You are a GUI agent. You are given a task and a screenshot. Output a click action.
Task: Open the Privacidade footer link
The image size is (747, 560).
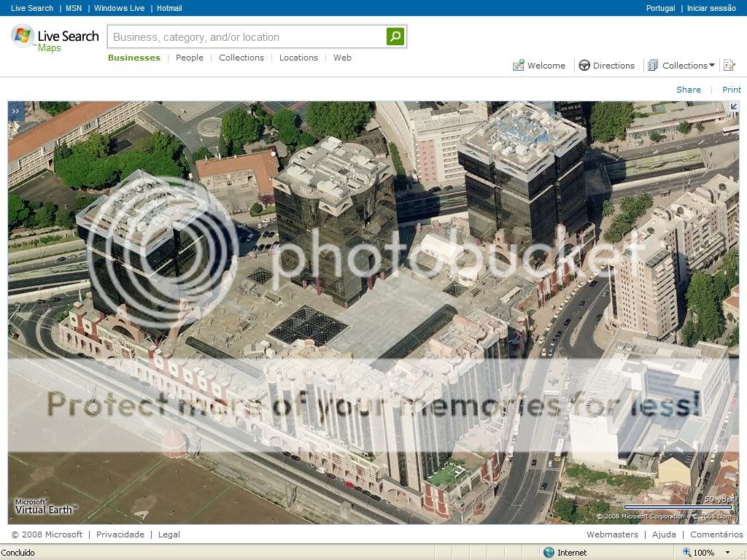[120, 534]
